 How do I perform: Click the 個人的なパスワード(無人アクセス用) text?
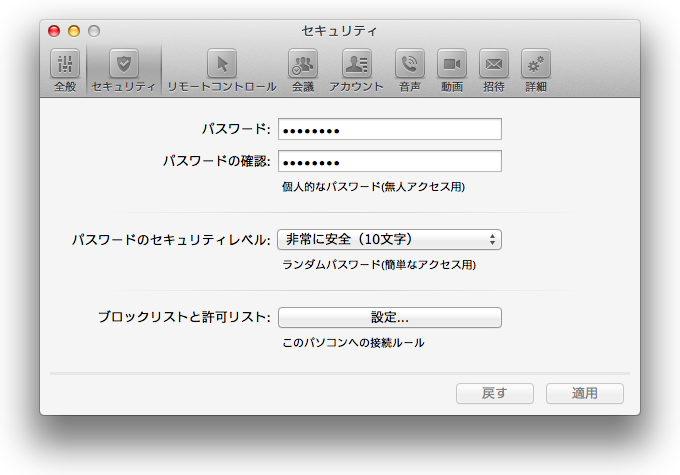tap(373, 187)
